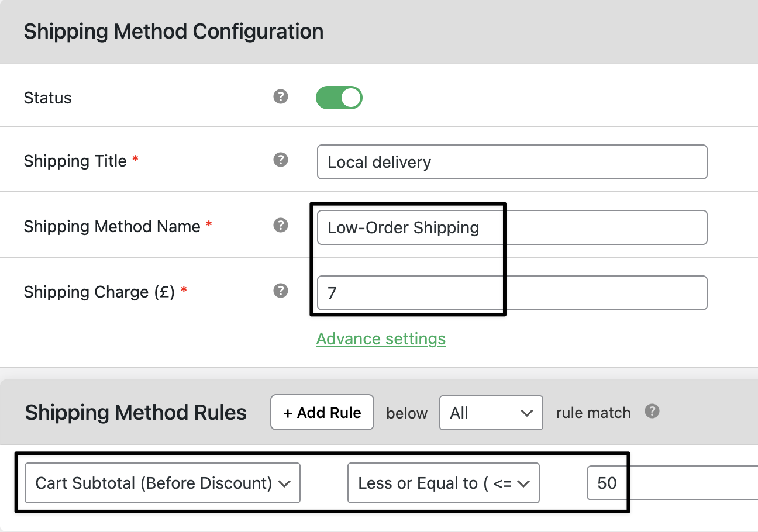Click the 'Shipping Charge (£)' label

pos(99,292)
